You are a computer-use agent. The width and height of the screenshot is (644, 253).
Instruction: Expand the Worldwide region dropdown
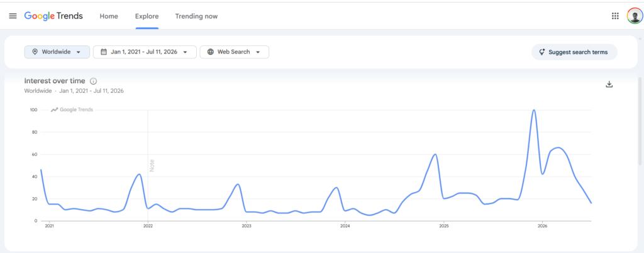coord(57,52)
